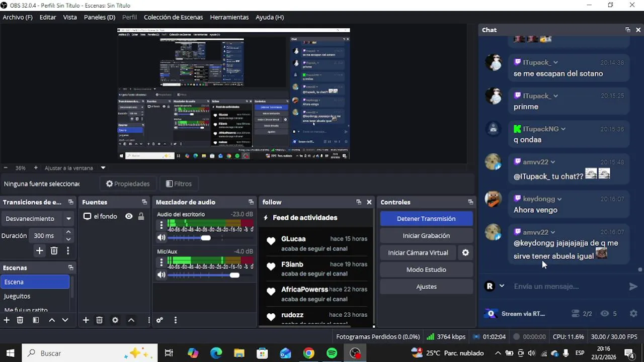Mute Mic/Aux speaker icon
The image size is (644, 362).
[162, 275]
